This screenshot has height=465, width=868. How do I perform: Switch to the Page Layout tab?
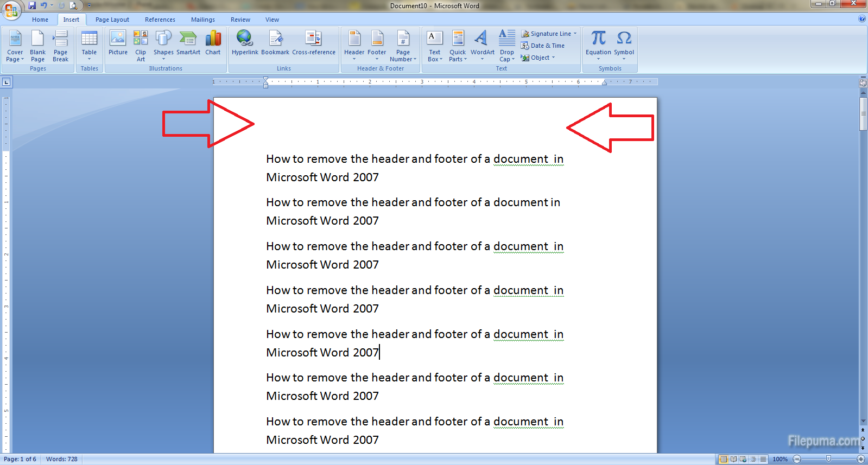[x=112, y=20]
